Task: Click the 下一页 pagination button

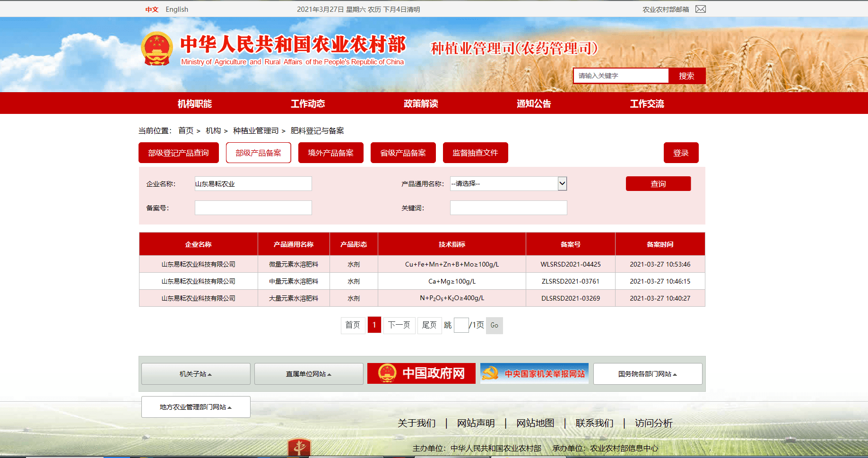Action: coord(399,325)
